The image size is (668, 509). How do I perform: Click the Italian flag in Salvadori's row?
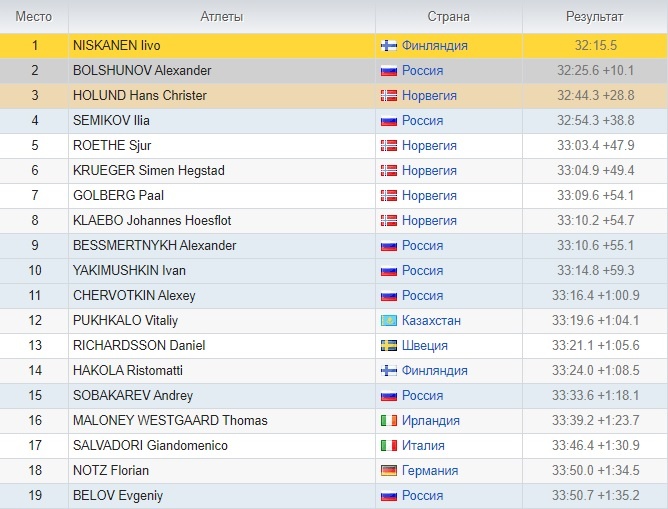[389, 446]
